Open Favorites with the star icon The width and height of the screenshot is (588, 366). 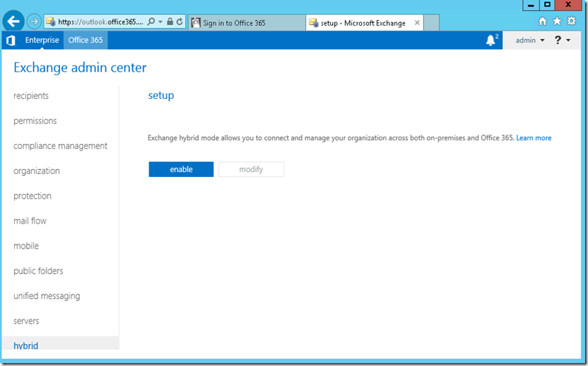pyautogui.click(x=557, y=21)
